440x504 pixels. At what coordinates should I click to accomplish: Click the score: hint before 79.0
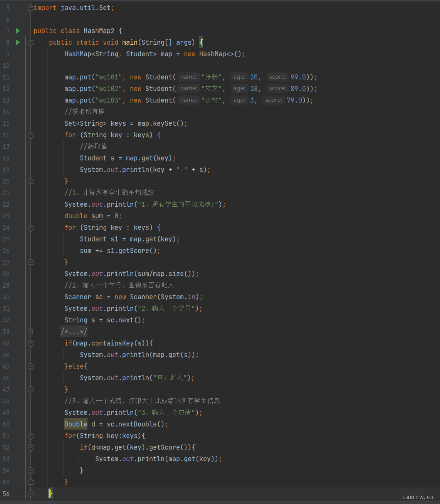274,100
